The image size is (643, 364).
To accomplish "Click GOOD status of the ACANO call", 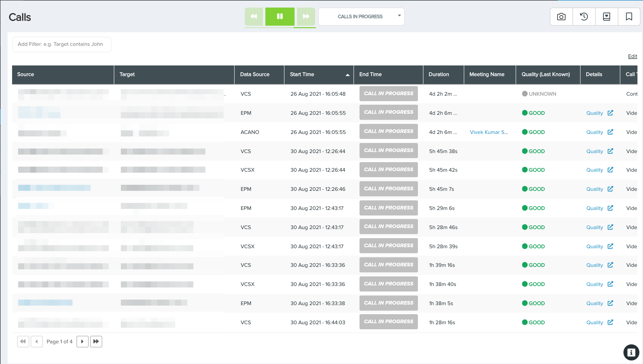I will click(x=533, y=132).
